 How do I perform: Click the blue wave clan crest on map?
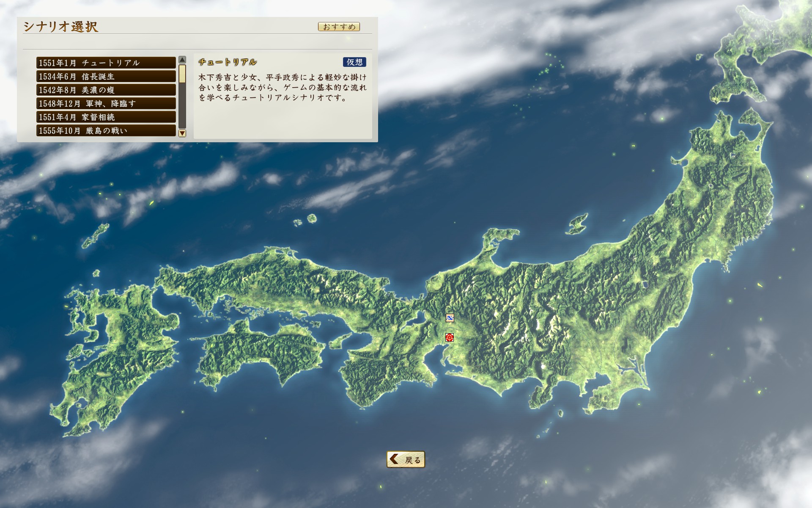[x=450, y=318]
